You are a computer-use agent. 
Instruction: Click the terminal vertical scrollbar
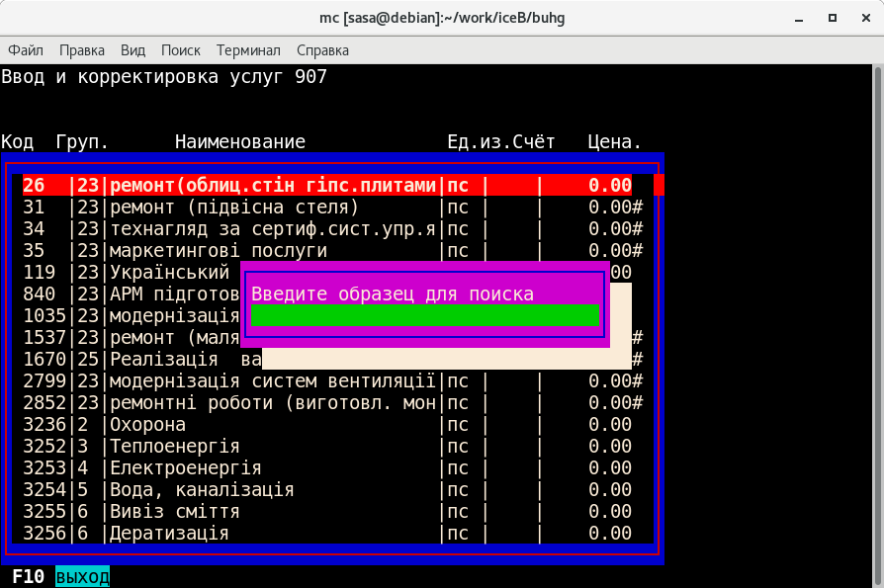coord(877,326)
